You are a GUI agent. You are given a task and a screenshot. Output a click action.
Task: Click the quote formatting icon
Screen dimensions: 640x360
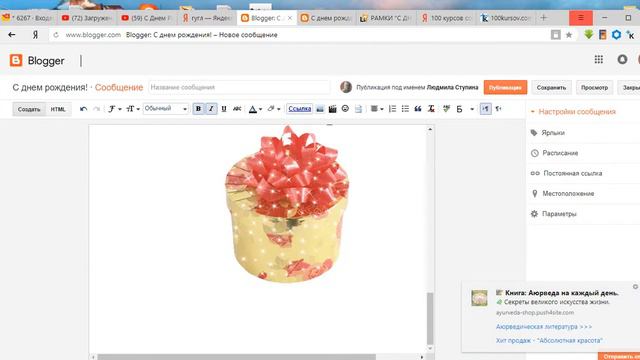[x=418, y=109]
